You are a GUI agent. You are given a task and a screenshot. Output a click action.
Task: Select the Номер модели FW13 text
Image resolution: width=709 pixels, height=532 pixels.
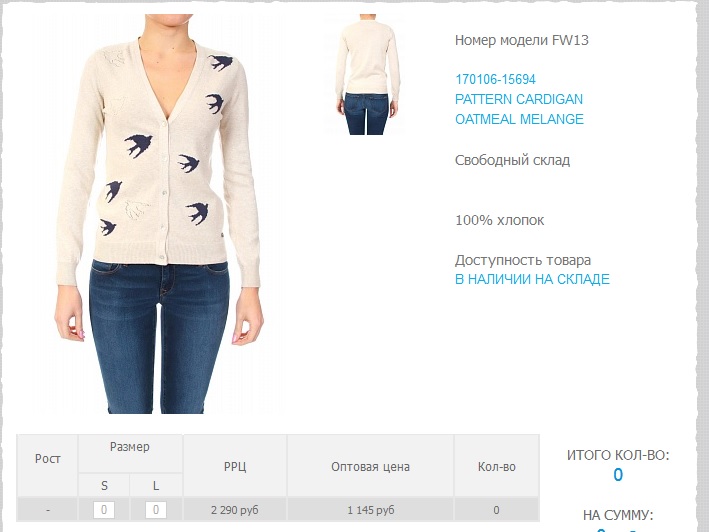[x=521, y=40]
